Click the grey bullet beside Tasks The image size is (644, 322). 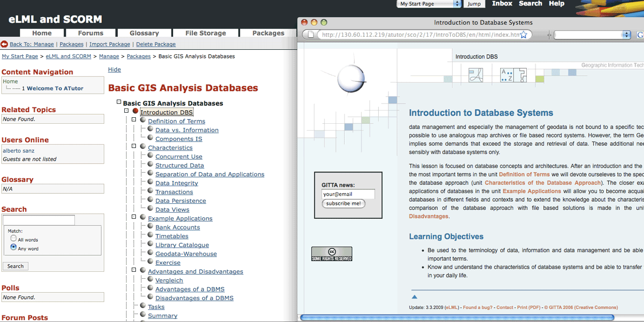[143, 305]
